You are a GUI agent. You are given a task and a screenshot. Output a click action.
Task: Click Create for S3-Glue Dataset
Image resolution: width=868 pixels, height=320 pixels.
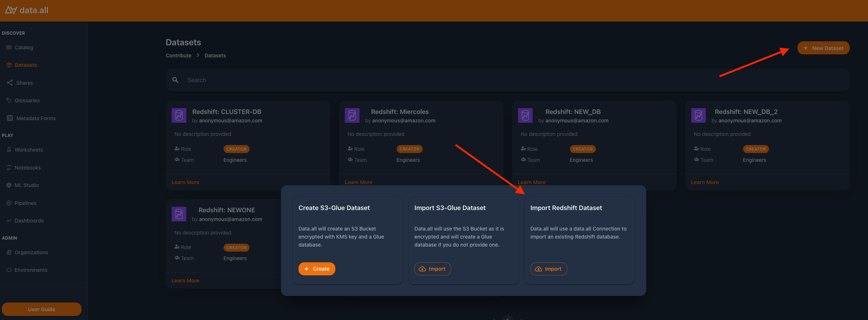point(317,269)
